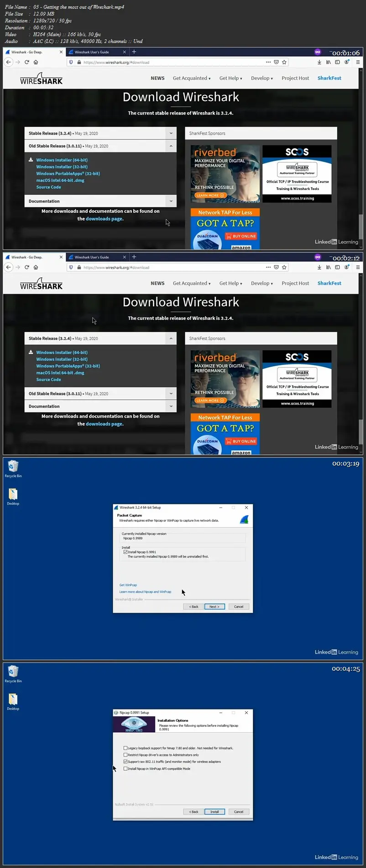Screen dimensions: 366x868
Task: Open Recycle Bin in 00:04:25 desktop frame
Action: click(13, 674)
